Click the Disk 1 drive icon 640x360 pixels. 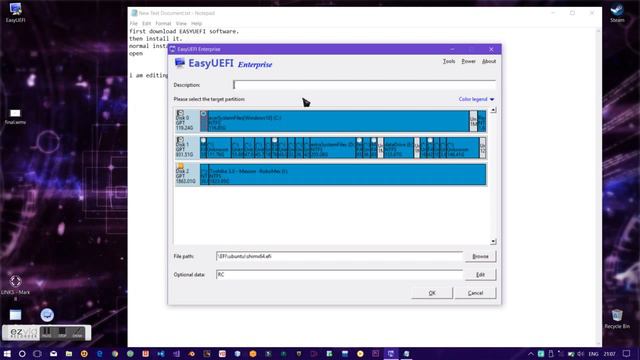tap(180, 140)
